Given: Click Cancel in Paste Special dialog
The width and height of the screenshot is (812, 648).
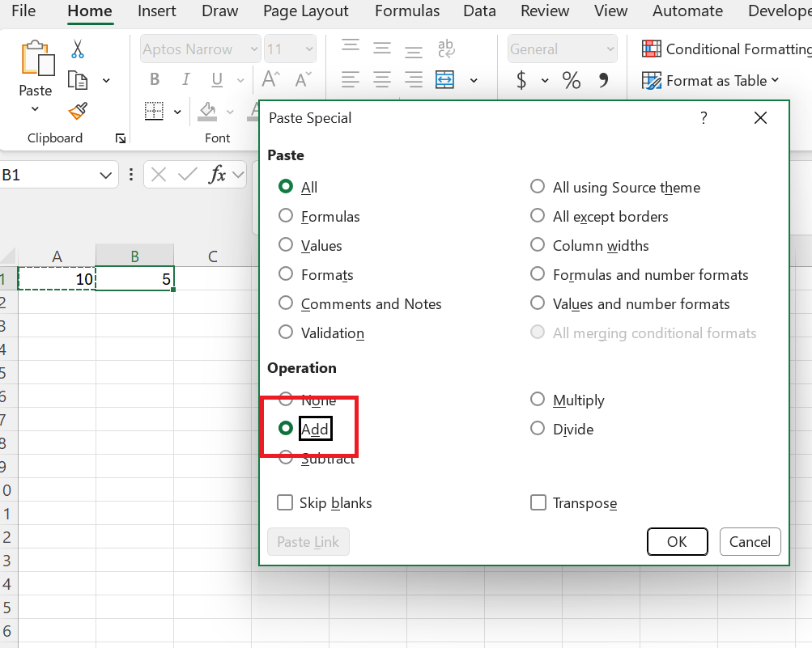Looking at the screenshot, I should pyautogui.click(x=750, y=541).
